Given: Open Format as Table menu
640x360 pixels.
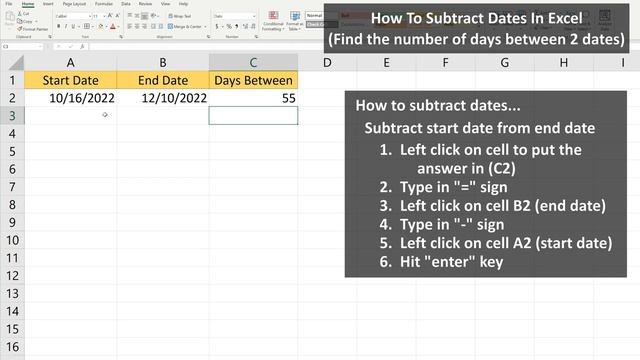Looking at the screenshot, I should click(x=294, y=21).
